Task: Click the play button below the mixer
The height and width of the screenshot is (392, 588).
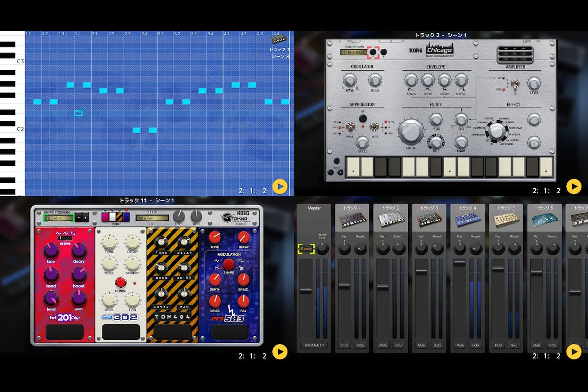Action: pyautogui.click(x=573, y=352)
